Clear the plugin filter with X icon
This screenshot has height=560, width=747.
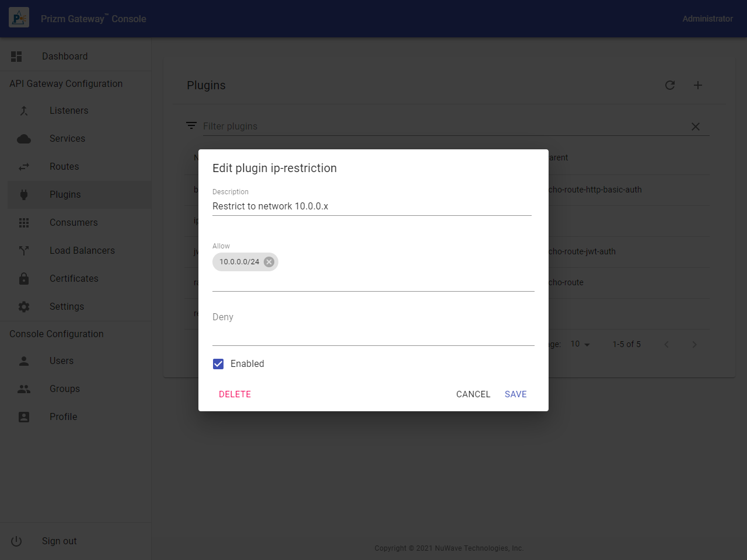point(696,127)
